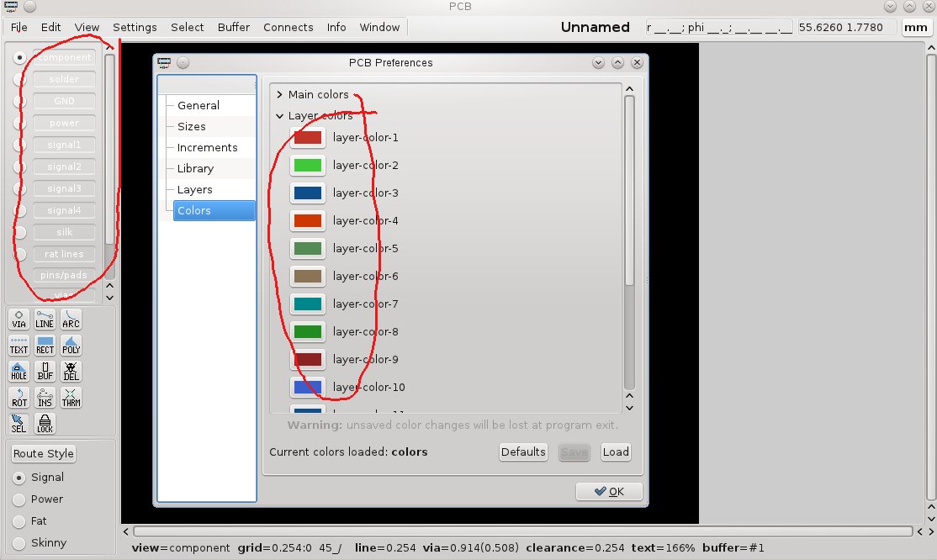This screenshot has height=560, width=937.
Task: Select the Power route style
Action: pyautogui.click(x=19, y=499)
